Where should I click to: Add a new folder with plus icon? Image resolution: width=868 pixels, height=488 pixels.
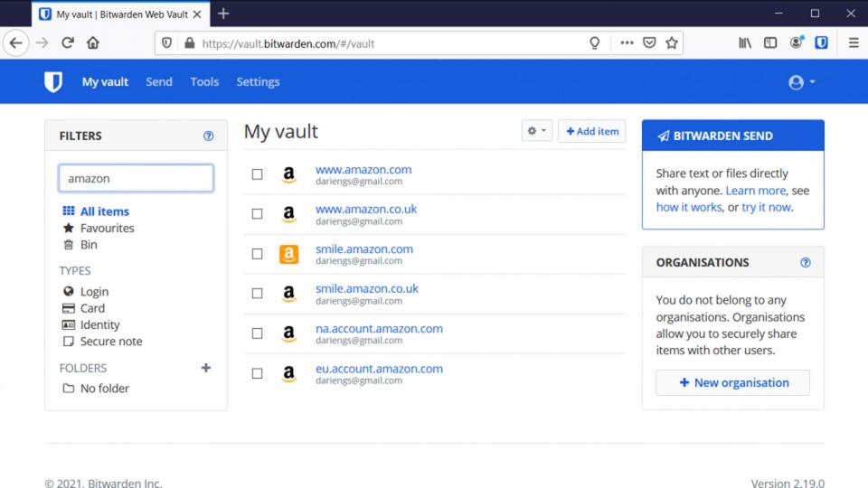click(206, 368)
